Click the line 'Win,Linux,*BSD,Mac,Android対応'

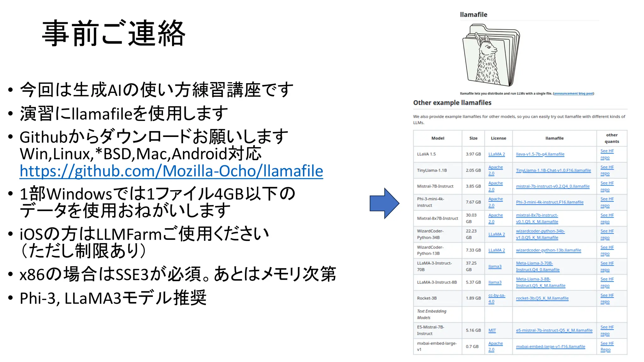pyautogui.click(x=141, y=154)
